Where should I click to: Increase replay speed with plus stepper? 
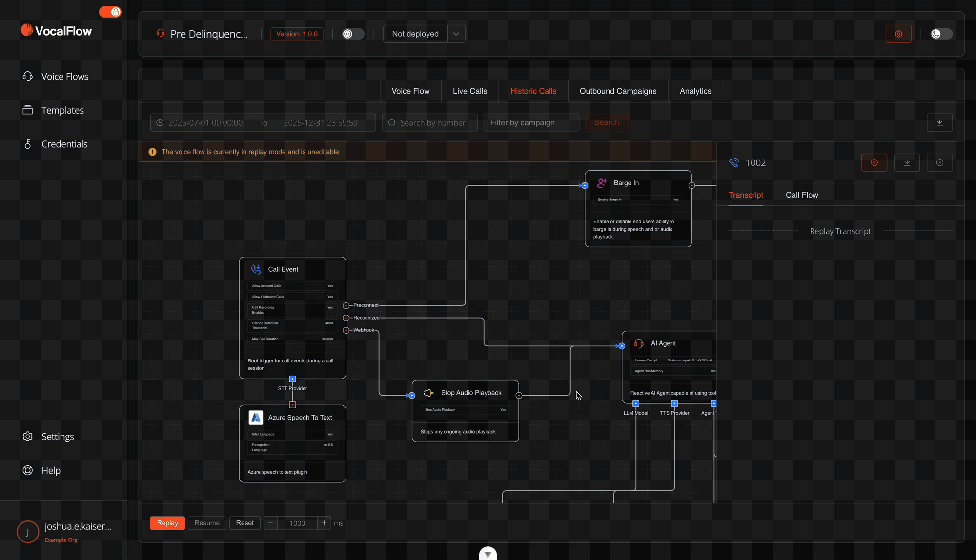click(324, 523)
